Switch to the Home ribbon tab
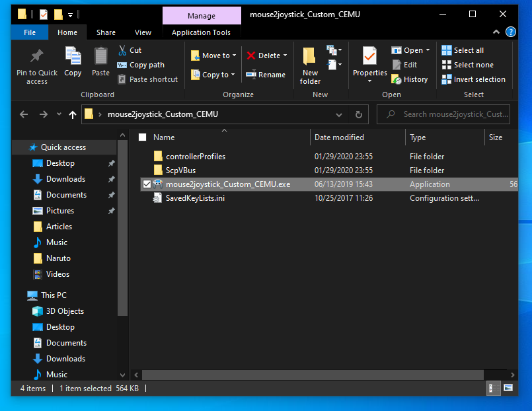This screenshot has width=532, height=411. (x=67, y=32)
